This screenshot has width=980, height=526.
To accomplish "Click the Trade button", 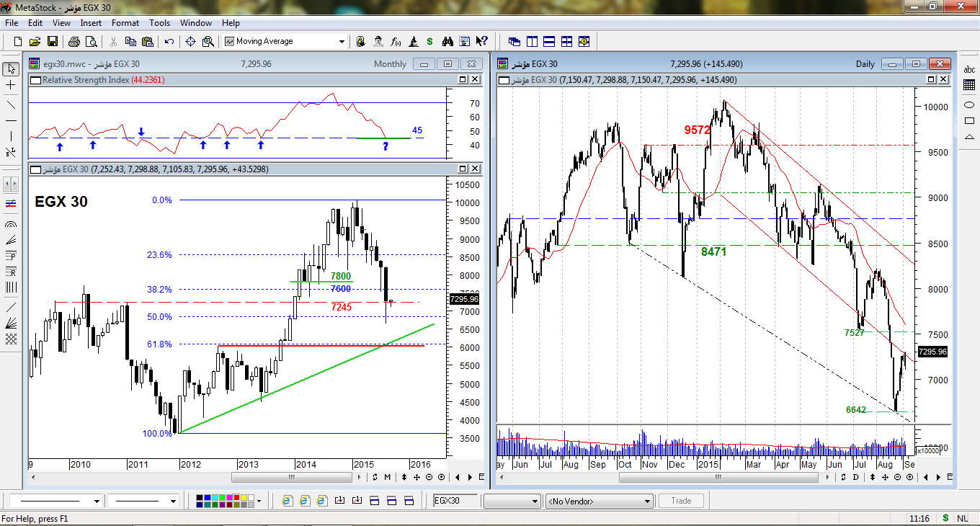I will (681, 501).
